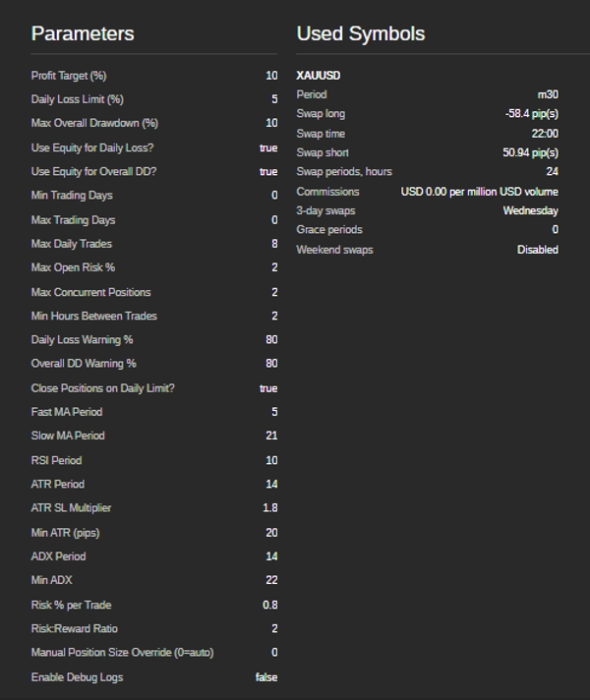This screenshot has height=700, width=590.
Task: Click the Weekend swaps Disabled value
Action: [x=538, y=250]
